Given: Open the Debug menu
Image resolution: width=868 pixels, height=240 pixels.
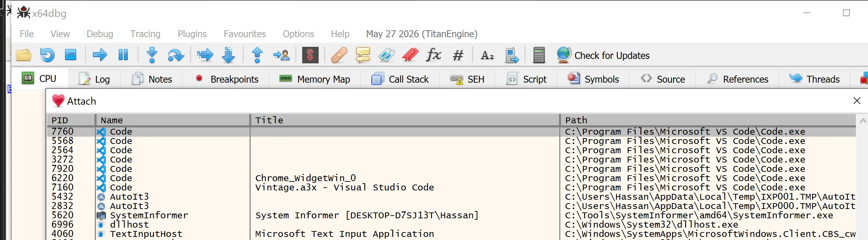Looking at the screenshot, I should 100,34.
